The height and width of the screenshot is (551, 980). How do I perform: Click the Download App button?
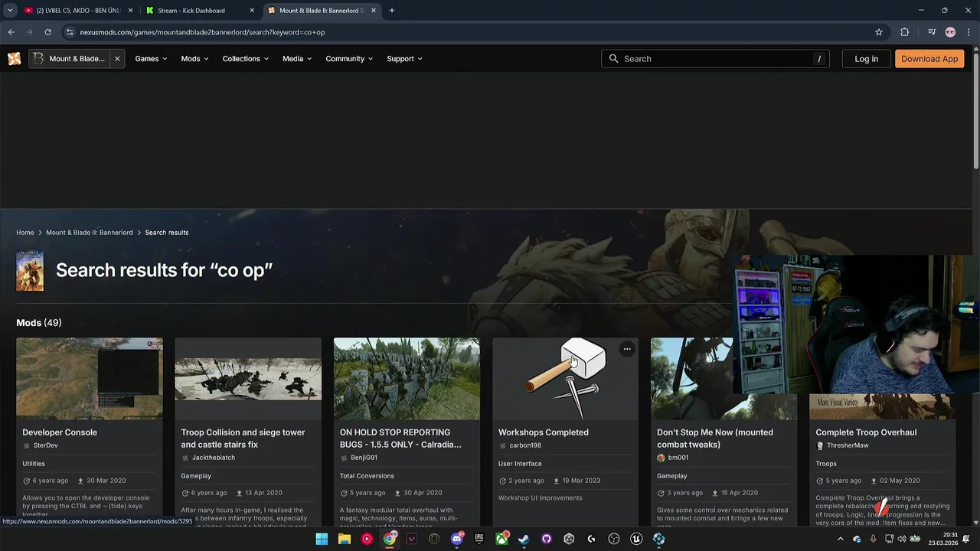[x=929, y=59]
